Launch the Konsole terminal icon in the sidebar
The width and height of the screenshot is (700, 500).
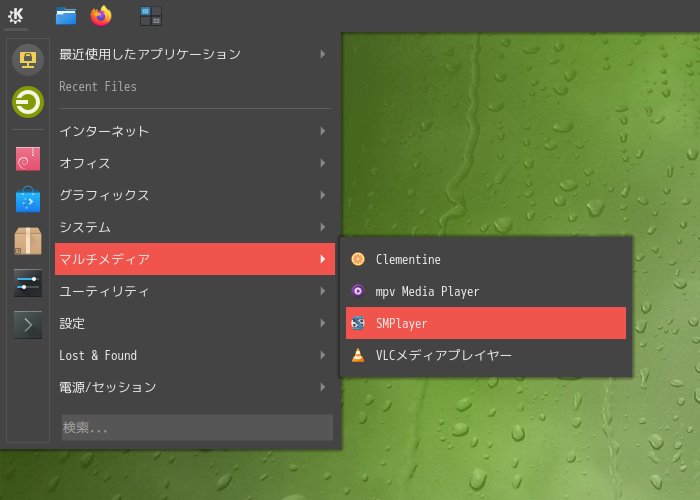click(28, 325)
